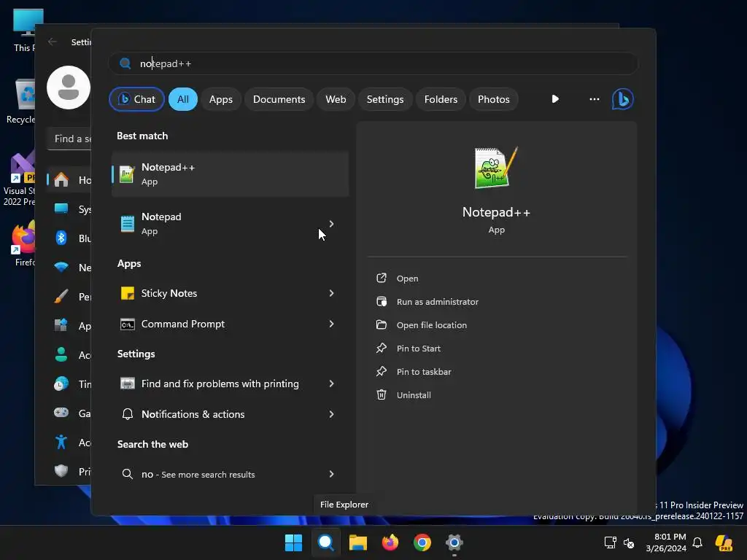Click the large Notepad++ logo in preview pane
747x560 pixels.
pos(496,168)
